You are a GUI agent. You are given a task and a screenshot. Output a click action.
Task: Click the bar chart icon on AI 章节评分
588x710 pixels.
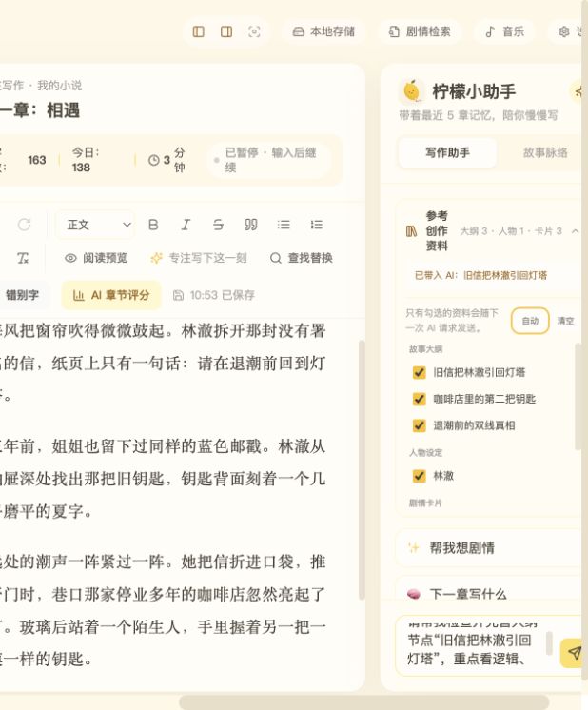tap(79, 295)
